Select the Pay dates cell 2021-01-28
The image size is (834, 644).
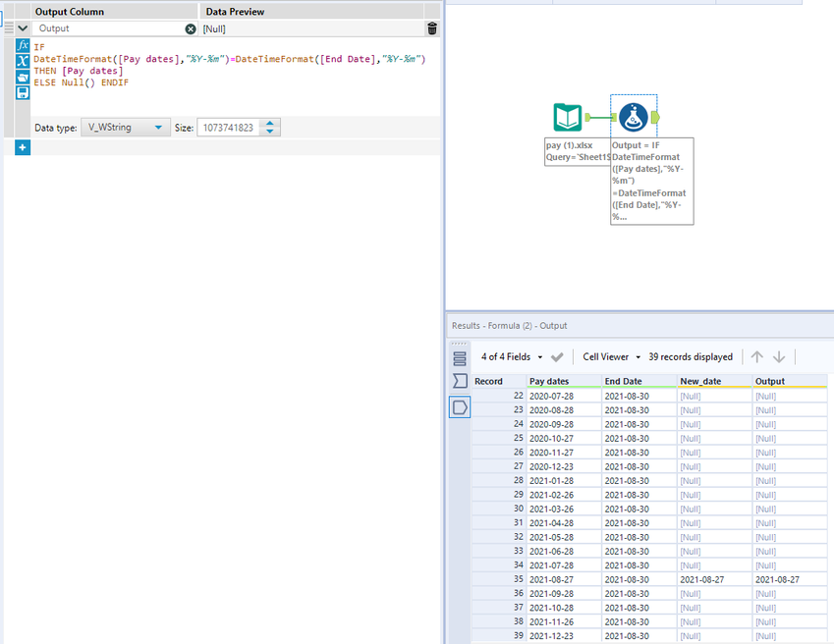pyautogui.click(x=563, y=481)
